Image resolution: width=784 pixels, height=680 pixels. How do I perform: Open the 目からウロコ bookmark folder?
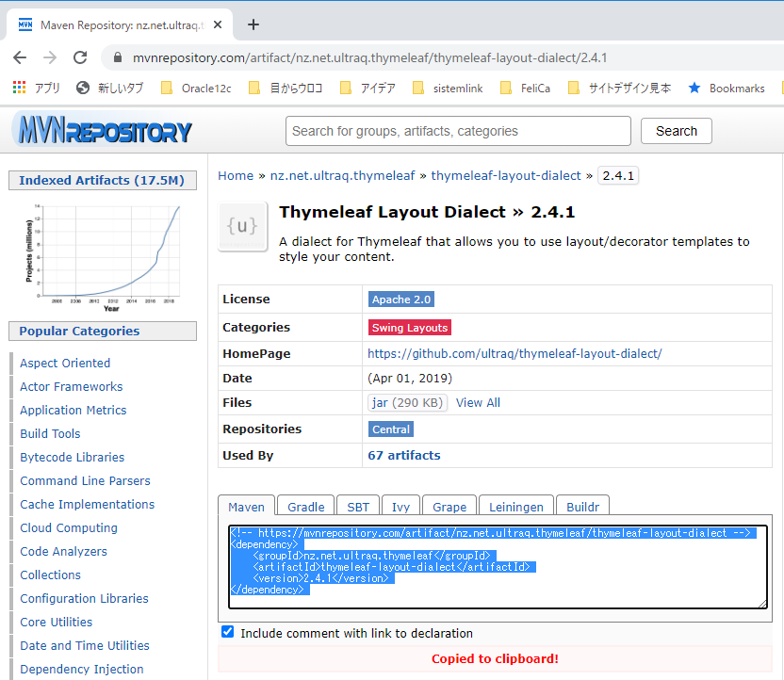pyautogui.click(x=286, y=88)
